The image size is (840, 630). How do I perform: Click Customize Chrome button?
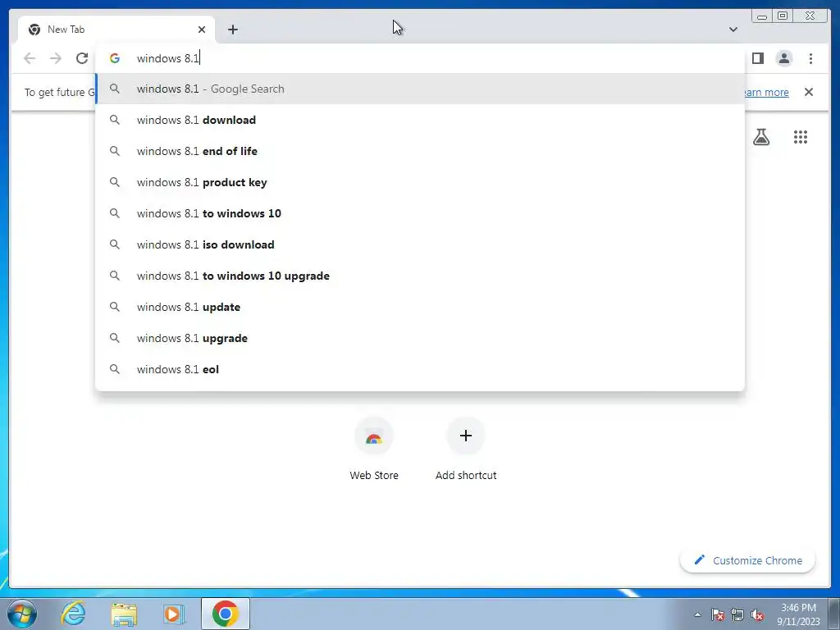(x=747, y=560)
